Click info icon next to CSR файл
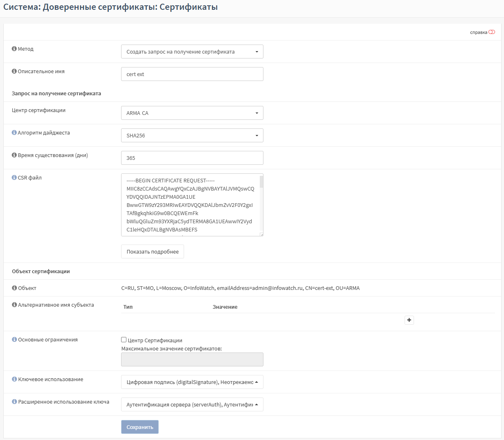504x440 pixels. click(14, 178)
